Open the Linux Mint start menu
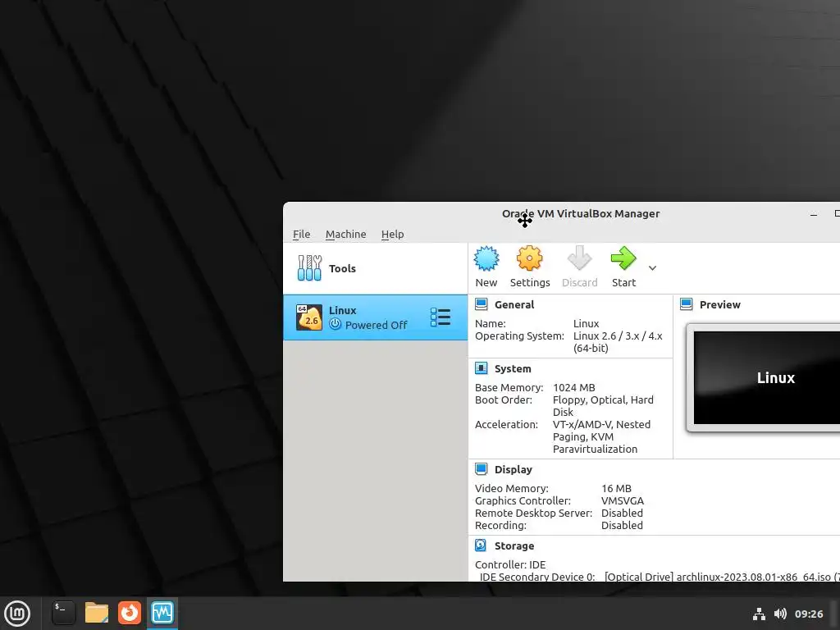This screenshot has width=840, height=630. pyautogui.click(x=18, y=613)
